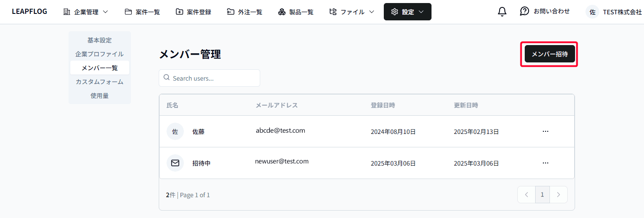Open the 設定 dropdown menu
This screenshot has width=644, height=218.
407,12
